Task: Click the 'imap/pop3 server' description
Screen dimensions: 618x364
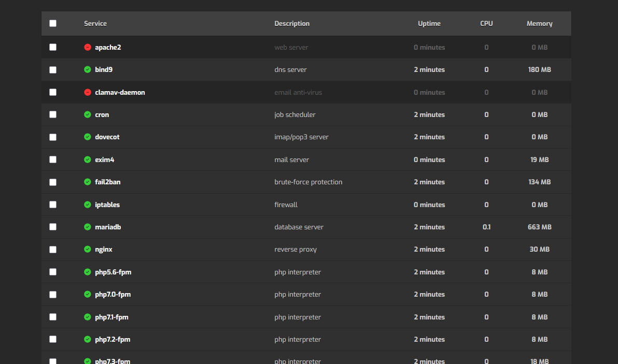Action: 302,137
